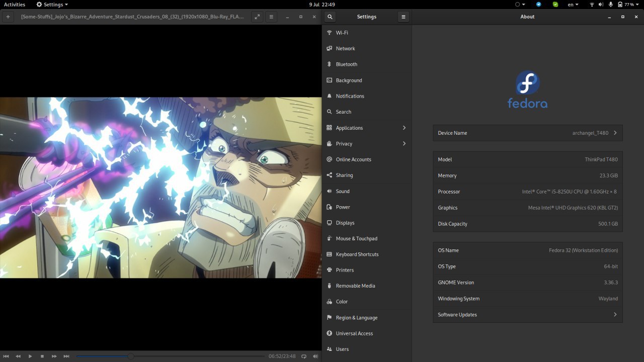
Task: Skip to previous track in video player
Action: point(6,356)
